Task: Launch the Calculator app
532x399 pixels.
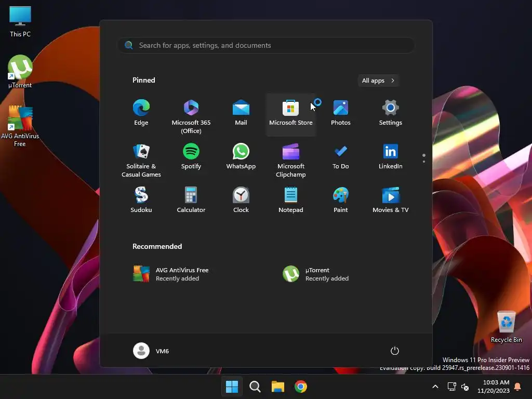Action: coord(191,200)
